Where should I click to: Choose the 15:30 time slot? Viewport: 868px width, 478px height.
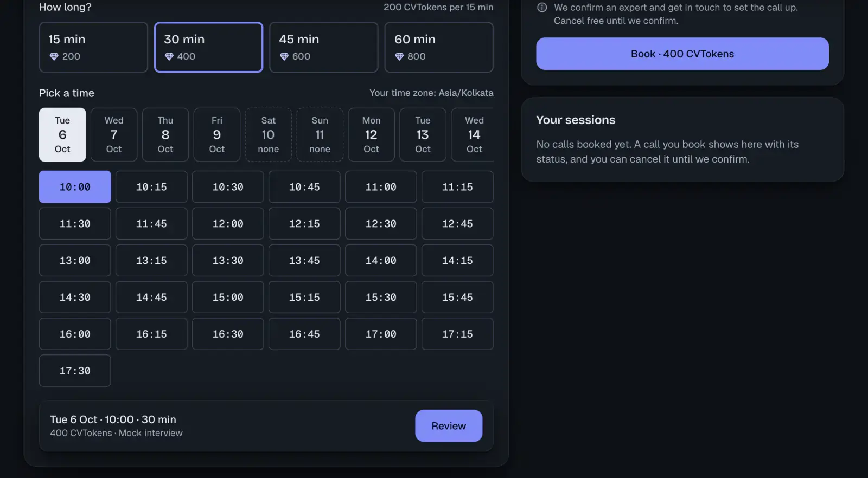coord(381,297)
